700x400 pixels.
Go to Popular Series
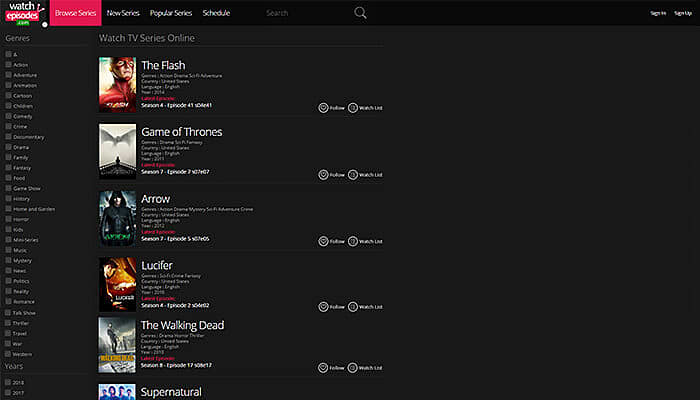pos(171,13)
